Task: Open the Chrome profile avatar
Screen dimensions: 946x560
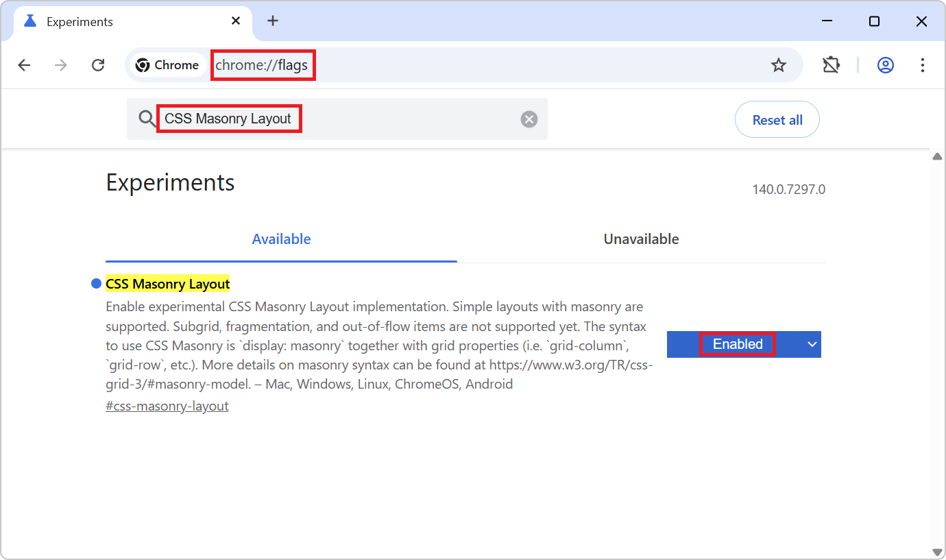Action: [885, 65]
